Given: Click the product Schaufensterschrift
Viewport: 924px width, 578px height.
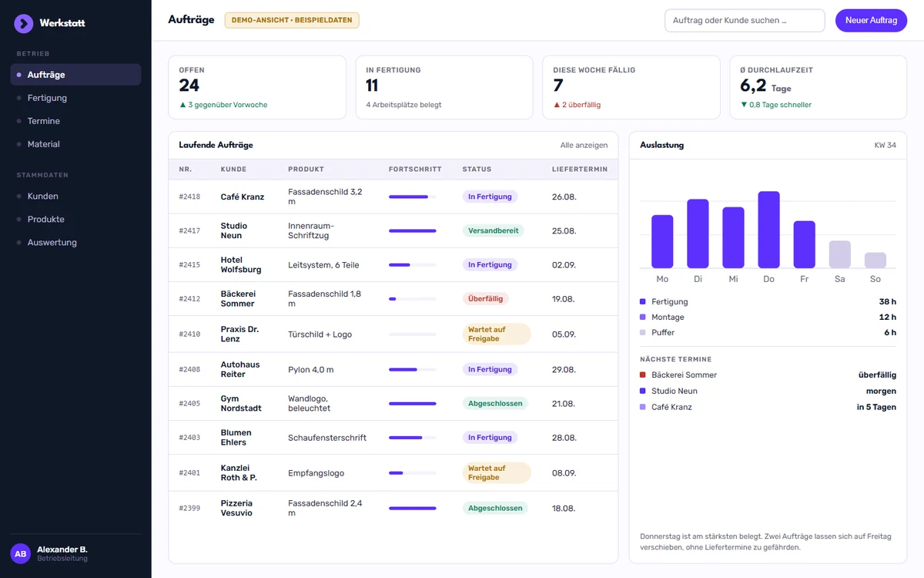Looking at the screenshot, I should [327, 438].
